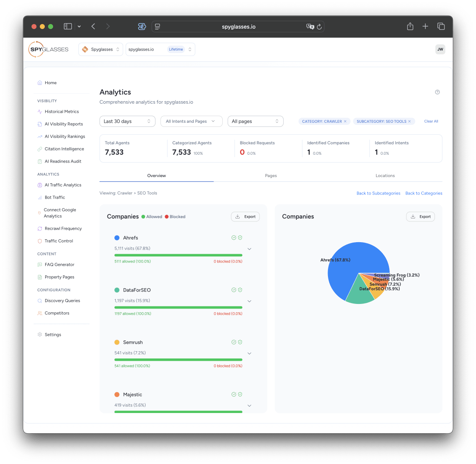The height and width of the screenshot is (464, 476).
Task: Remove the SUBCATEGORY: SEO TOOLS filter chip
Action: [410, 121]
